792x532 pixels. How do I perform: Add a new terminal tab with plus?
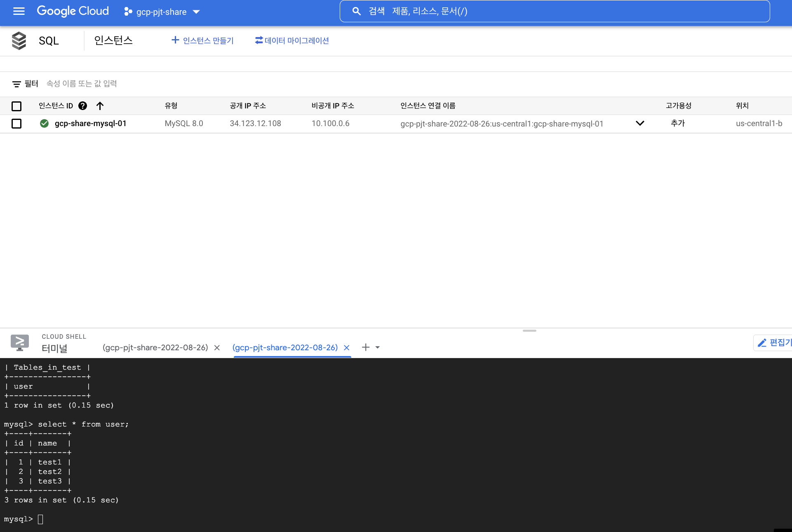click(x=366, y=347)
